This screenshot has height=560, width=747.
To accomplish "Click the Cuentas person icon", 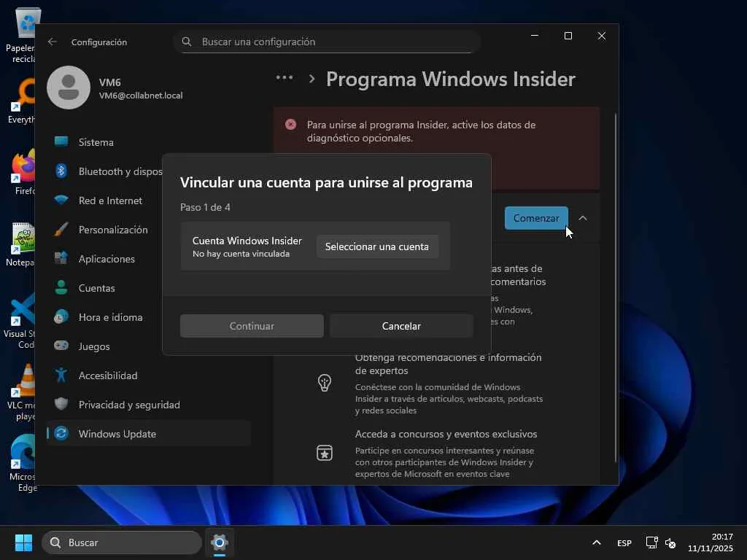I will coord(61,287).
